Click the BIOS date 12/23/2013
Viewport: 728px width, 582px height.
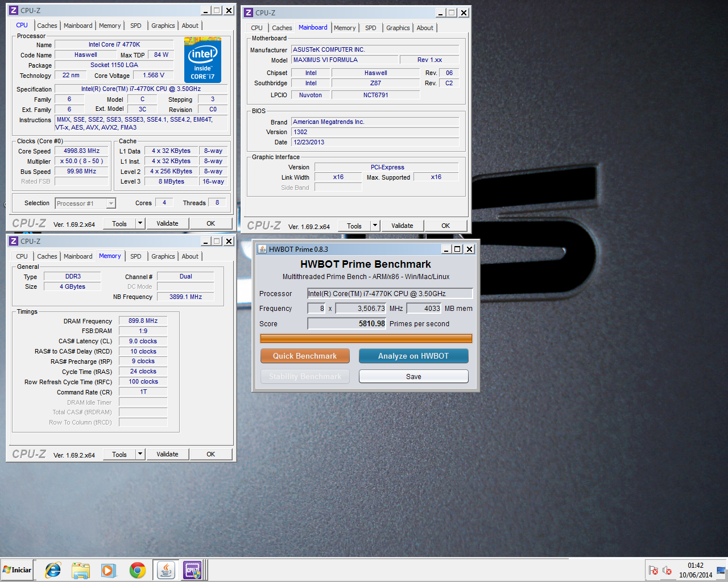[x=375, y=142]
